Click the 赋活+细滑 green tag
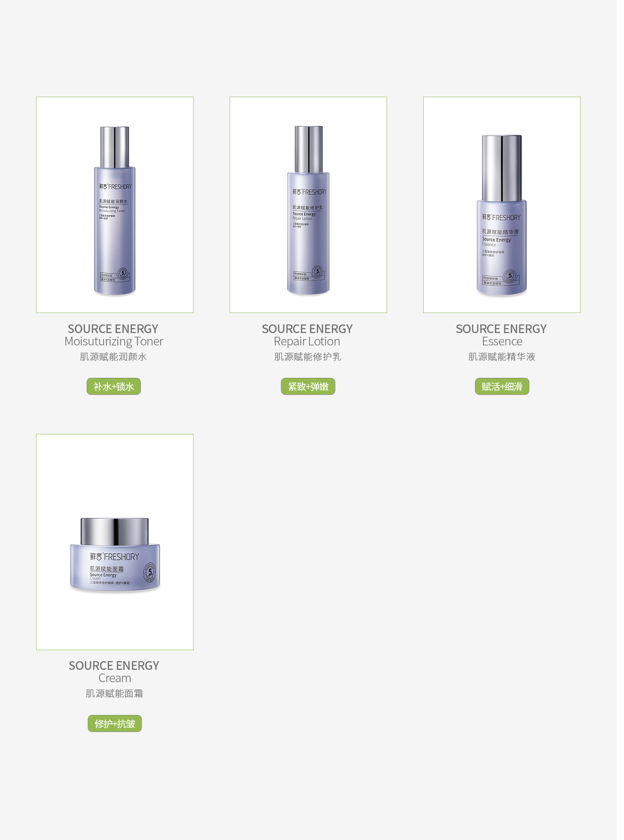The width and height of the screenshot is (624, 840). click(x=502, y=386)
